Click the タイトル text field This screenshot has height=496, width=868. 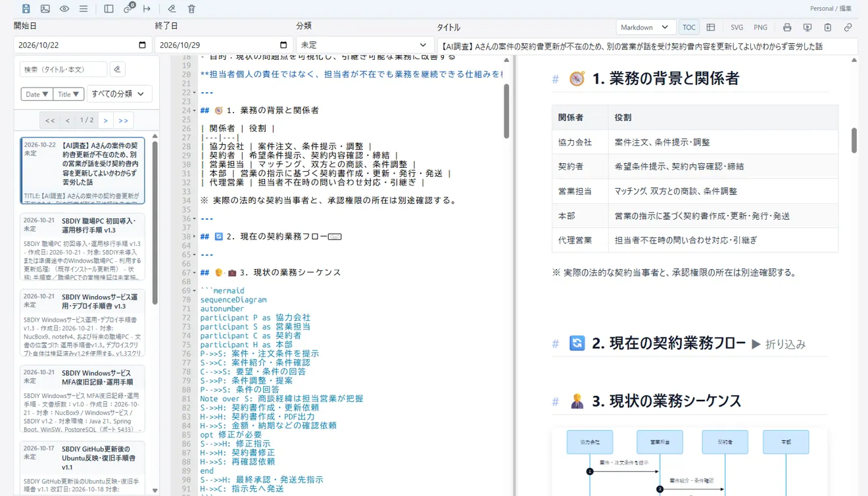647,47
